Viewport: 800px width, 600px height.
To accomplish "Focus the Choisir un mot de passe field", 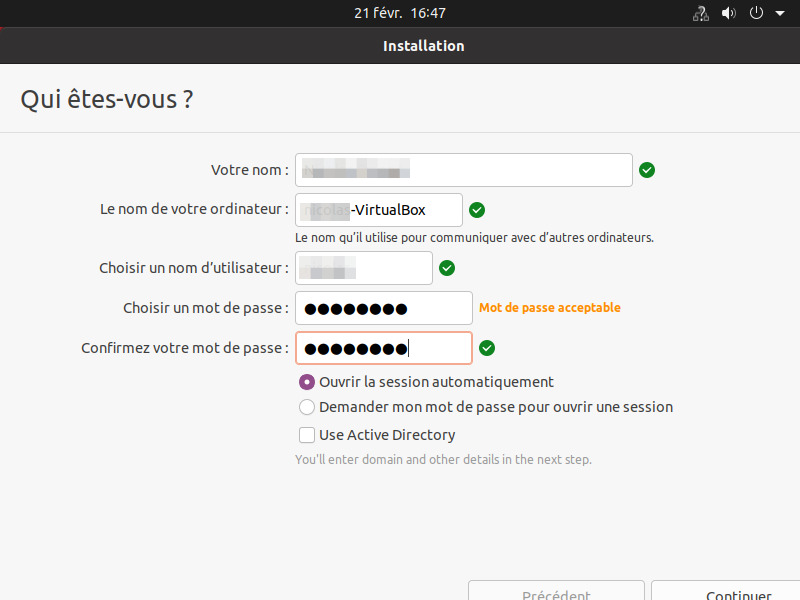I will 383,308.
